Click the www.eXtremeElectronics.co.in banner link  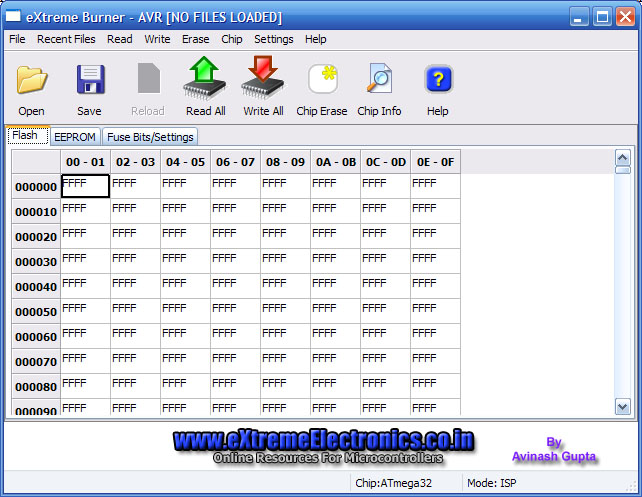[x=323, y=441]
